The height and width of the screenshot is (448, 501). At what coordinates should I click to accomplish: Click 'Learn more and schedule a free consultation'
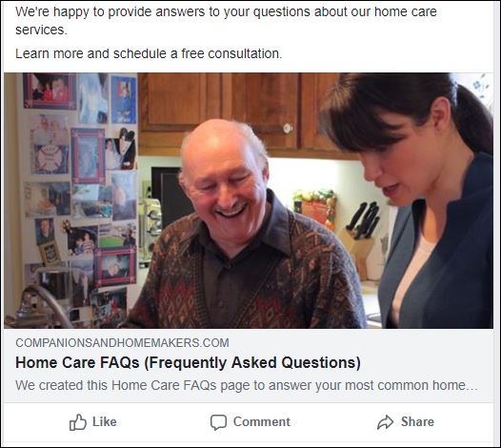(149, 53)
